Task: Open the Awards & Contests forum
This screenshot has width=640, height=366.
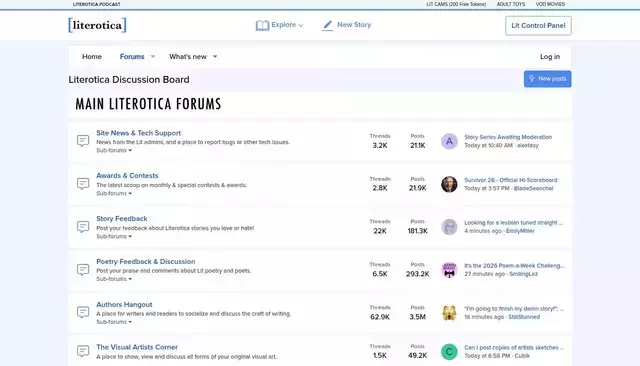Action: point(127,175)
